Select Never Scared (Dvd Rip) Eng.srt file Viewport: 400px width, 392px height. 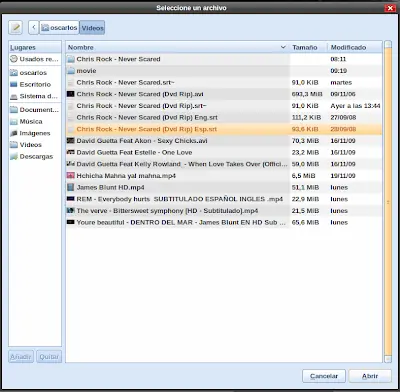pos(224,117)
